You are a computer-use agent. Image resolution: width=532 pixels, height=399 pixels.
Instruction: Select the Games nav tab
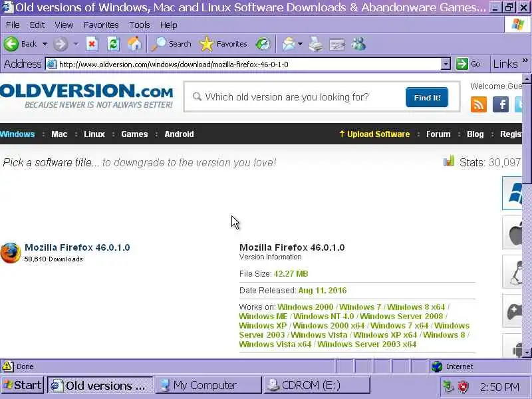click(134, 134)
